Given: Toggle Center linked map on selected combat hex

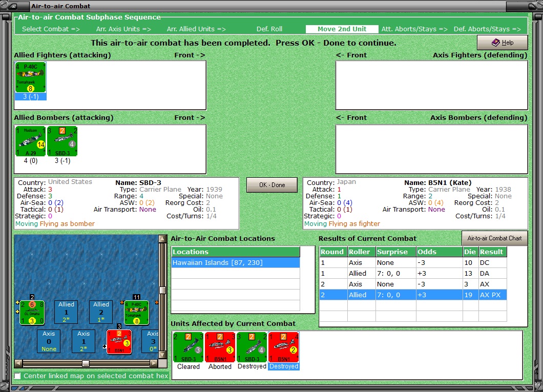Looking at the screenshot, I should [x=17, y=376].
